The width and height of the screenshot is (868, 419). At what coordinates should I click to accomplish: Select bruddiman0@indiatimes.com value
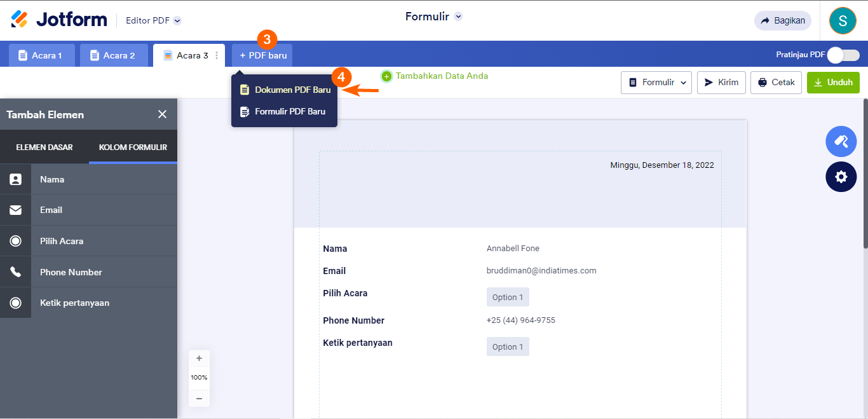[x=541, y=271]
